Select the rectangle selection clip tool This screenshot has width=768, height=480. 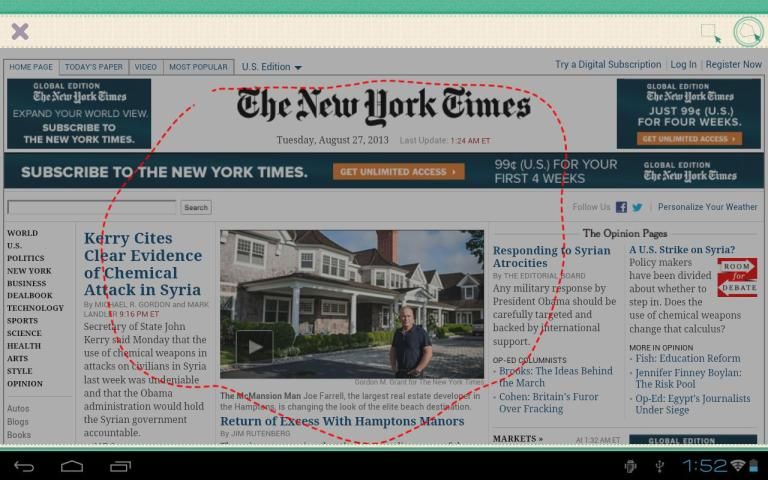710,32
